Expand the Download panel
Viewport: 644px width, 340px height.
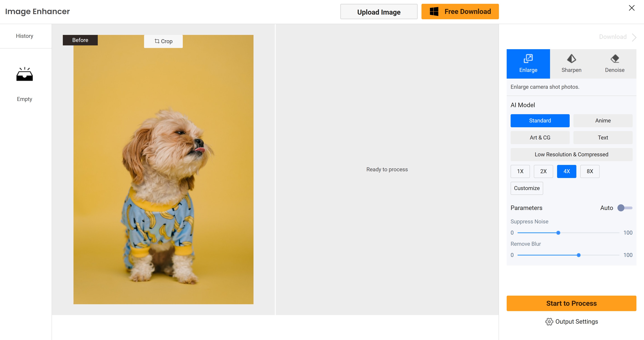point(612,37)
